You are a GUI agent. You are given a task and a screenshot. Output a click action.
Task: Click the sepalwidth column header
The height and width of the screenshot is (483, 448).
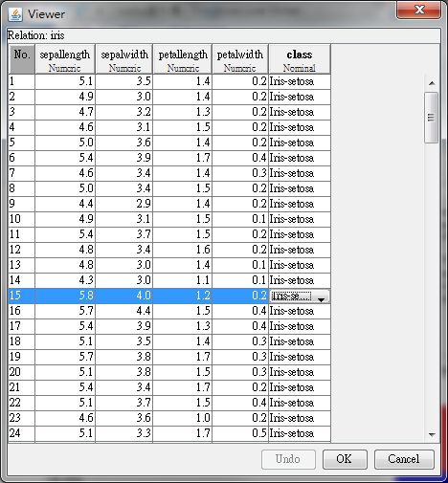point(124,59)
